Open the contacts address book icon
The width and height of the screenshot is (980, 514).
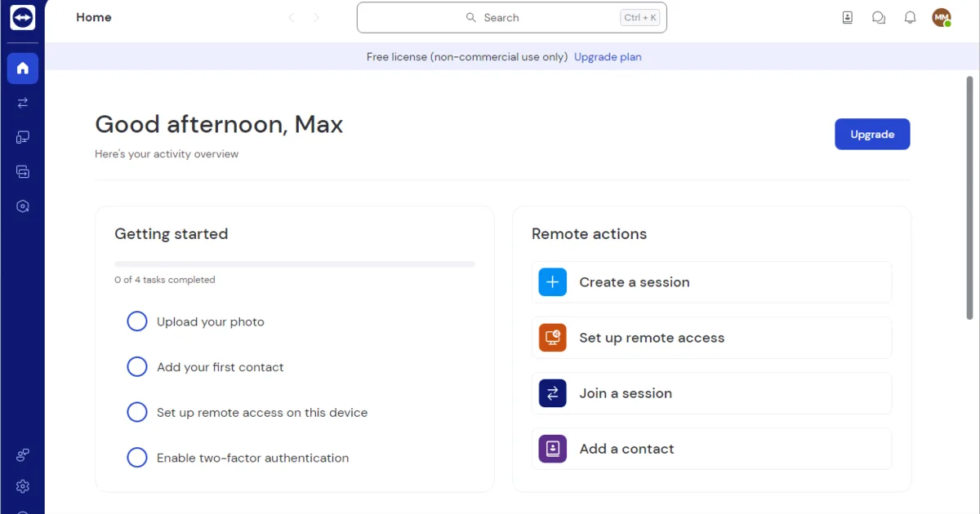coord(848,18)
